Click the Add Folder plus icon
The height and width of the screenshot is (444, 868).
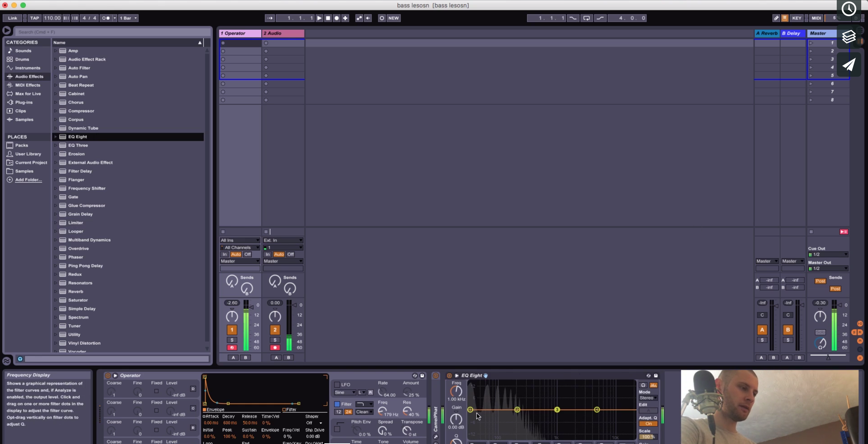click(x=10, y=180)
